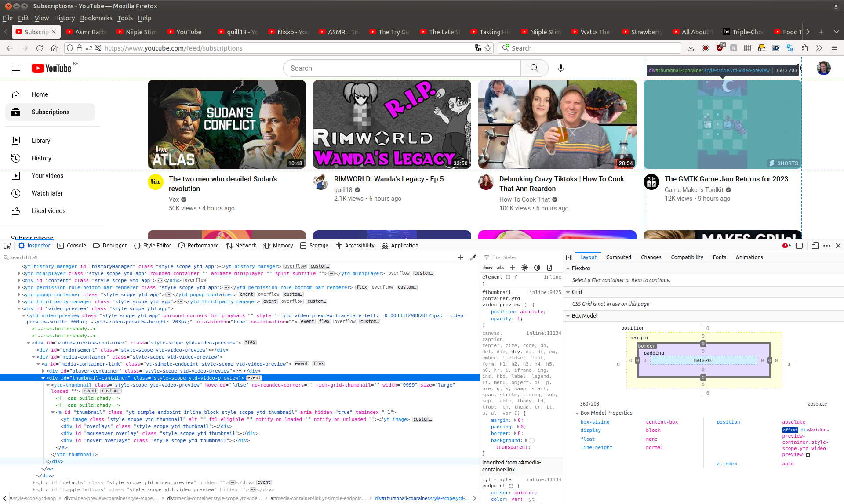
Task: Open the YouTube guide hamburger menu
Action: coord(15,68)
